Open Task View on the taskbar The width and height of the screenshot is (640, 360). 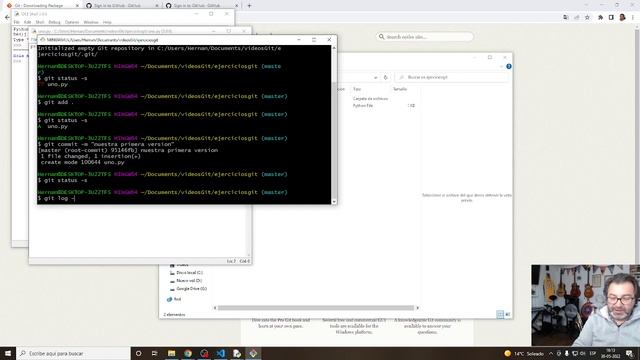(155, 353)
